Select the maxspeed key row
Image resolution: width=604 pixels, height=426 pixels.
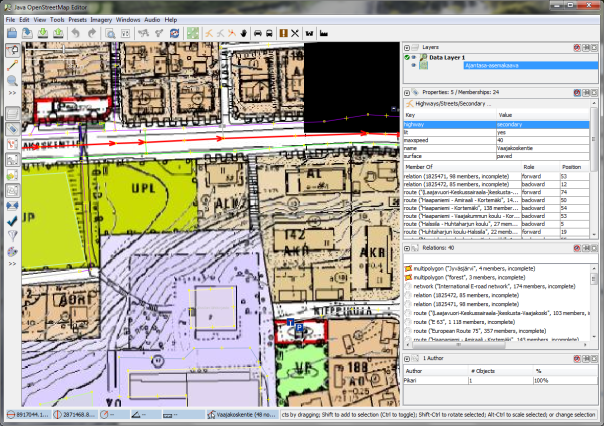pyautogui.click(x=420, y=139)
